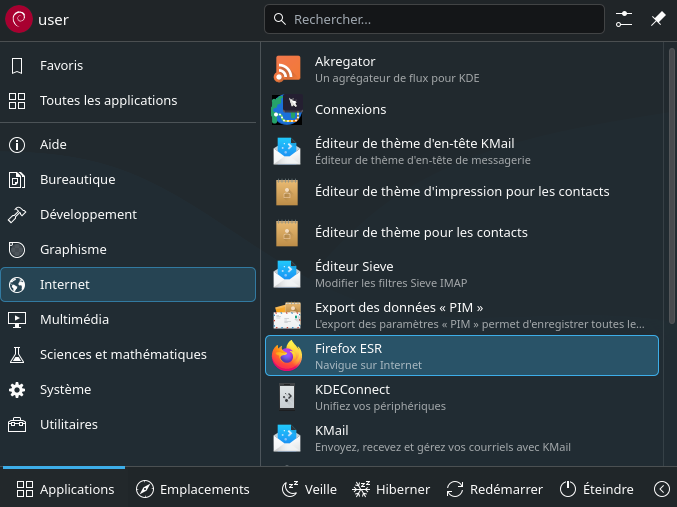Viewport: 677px width, 507px height.
Task: Launch Export des données PIM
Action: click(287, 315)
